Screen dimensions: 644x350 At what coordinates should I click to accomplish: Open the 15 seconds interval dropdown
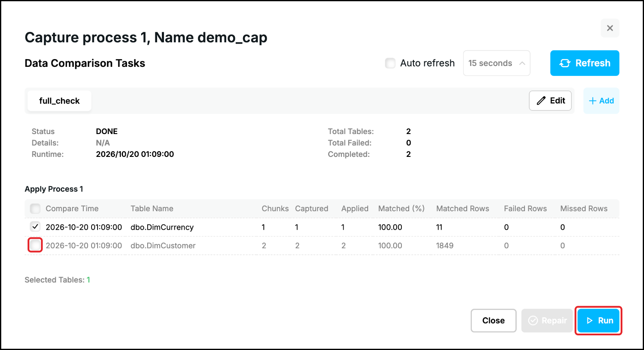coord(496,63)
